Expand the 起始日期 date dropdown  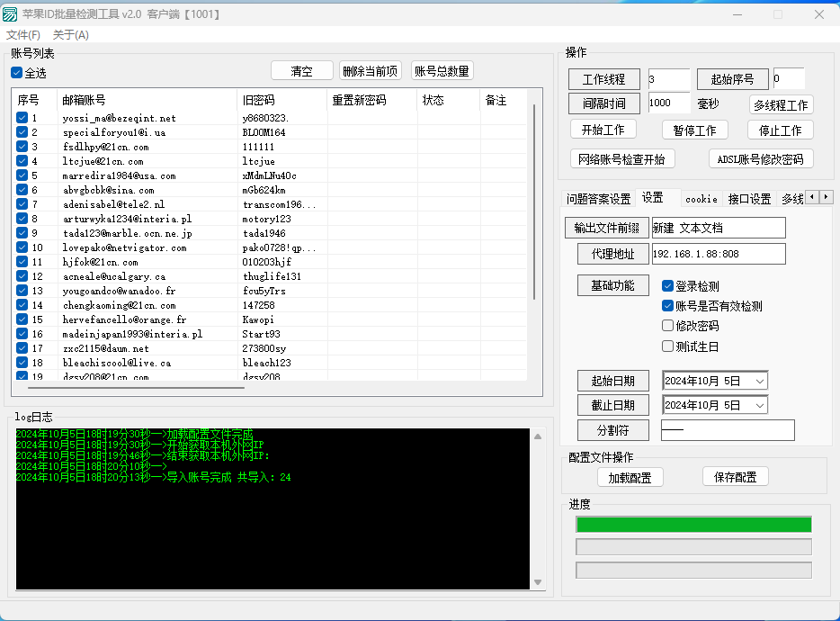point(759,382)
